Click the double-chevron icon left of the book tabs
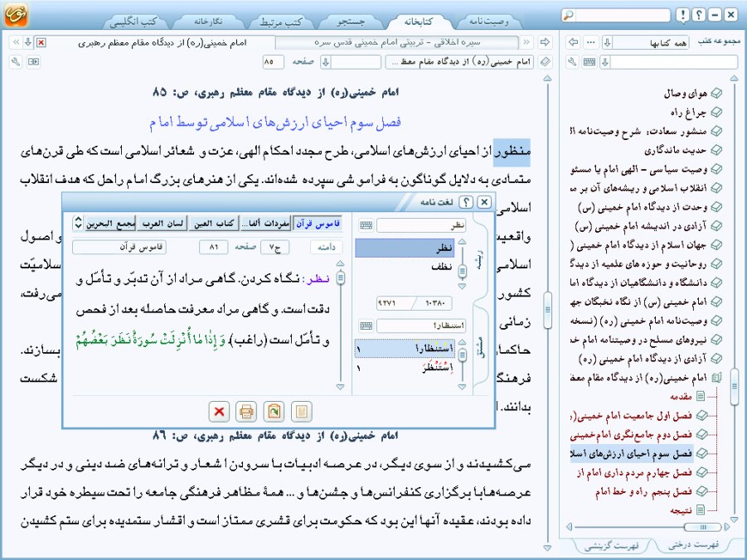 [16, 42]
